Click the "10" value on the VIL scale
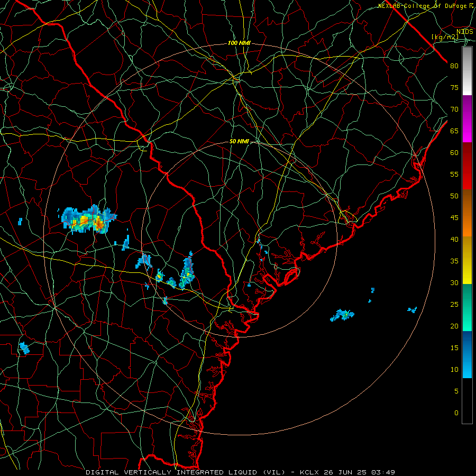Image resolution: width=476 pixels, height=476 pixels. click(x=454, y=370)
